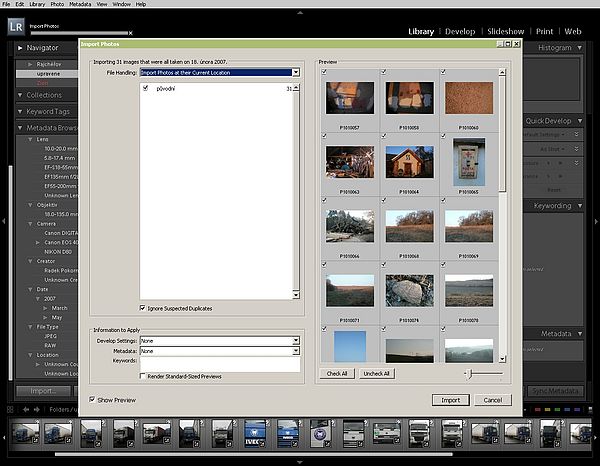600x466 pixels.
Task: Cancel the Import Photos dialog
Action: tap(491, 399)
